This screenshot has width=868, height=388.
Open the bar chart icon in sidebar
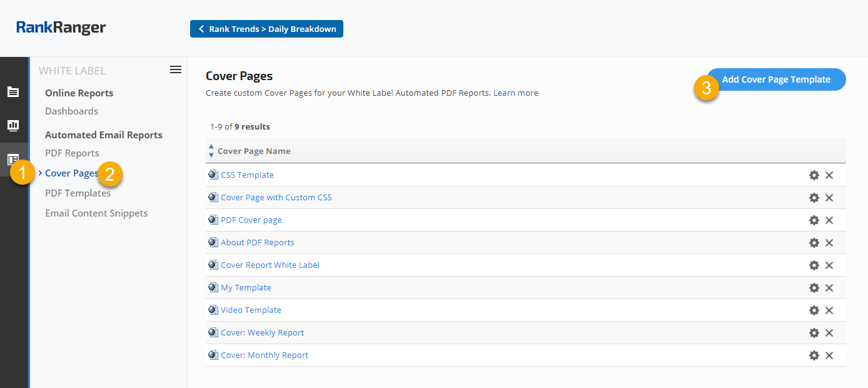point(13,126)
